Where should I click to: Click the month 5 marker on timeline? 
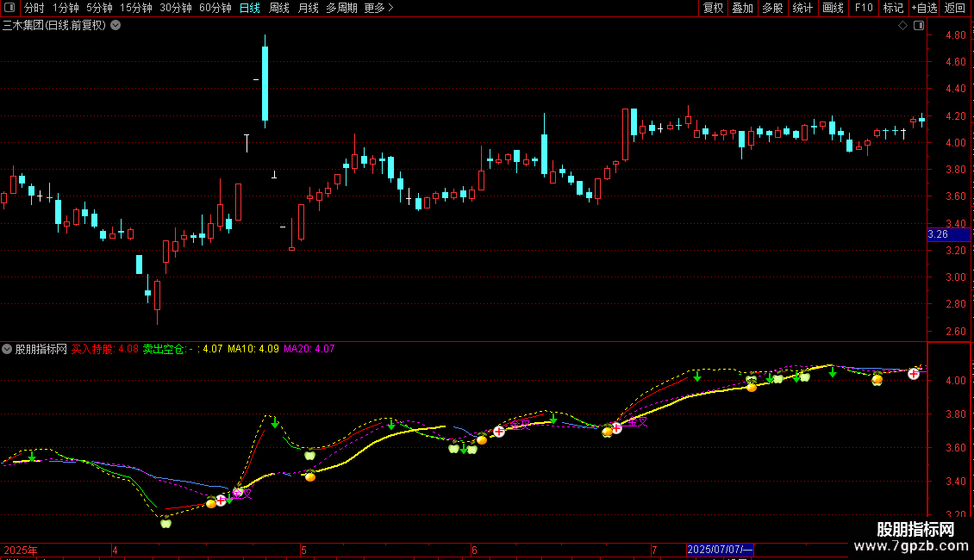(303, 550)
